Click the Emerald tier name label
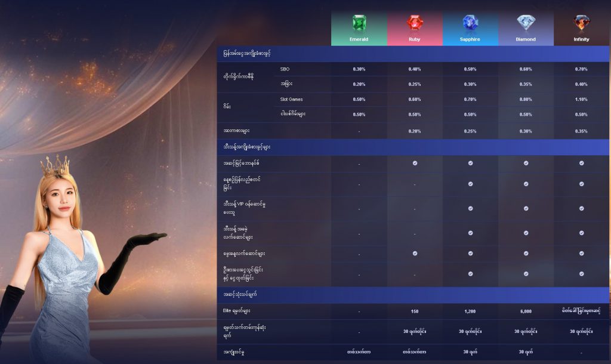Image resolution: width=611 pixels, height=364 pixels. point(359,39)
